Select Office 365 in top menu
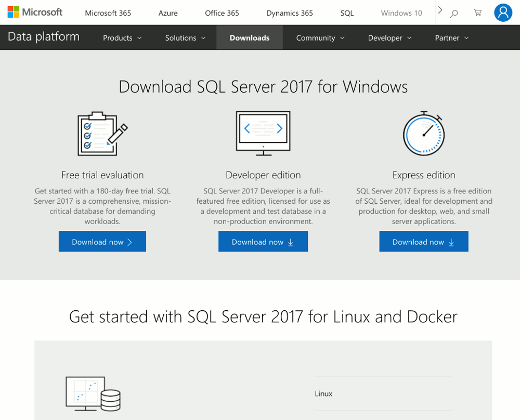The image size is (520, 420). pyautogui.click(x=222, y=13)
